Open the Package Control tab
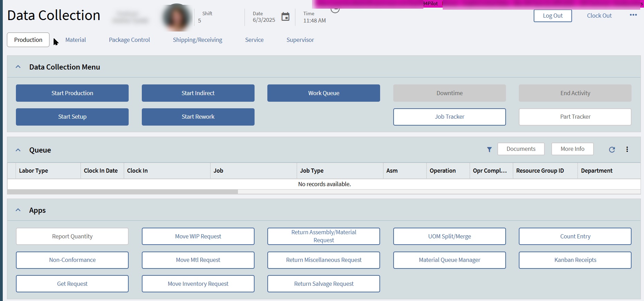The height and width of the screenshot is (301, 644). 129,40
